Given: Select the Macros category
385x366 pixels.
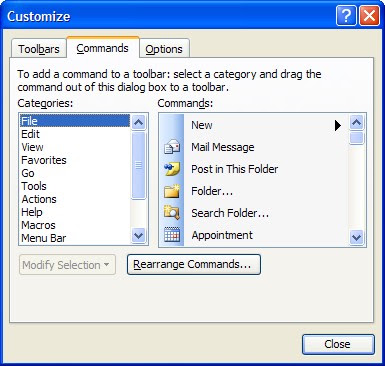Looking at the screenshot, I should (75, 225).
